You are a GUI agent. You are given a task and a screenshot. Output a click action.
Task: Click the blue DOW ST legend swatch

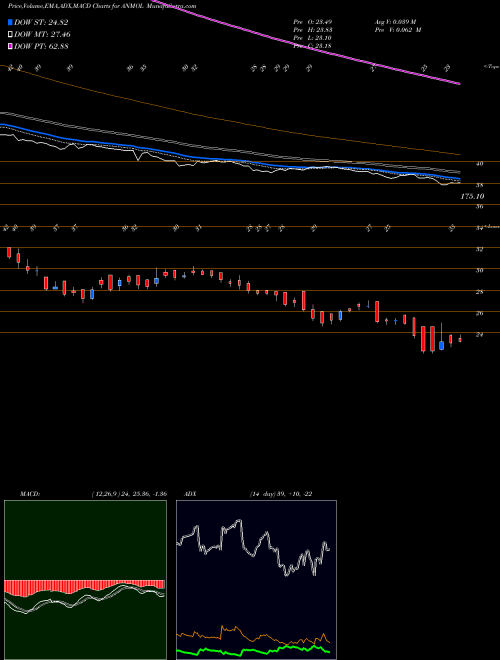[10, 22]
